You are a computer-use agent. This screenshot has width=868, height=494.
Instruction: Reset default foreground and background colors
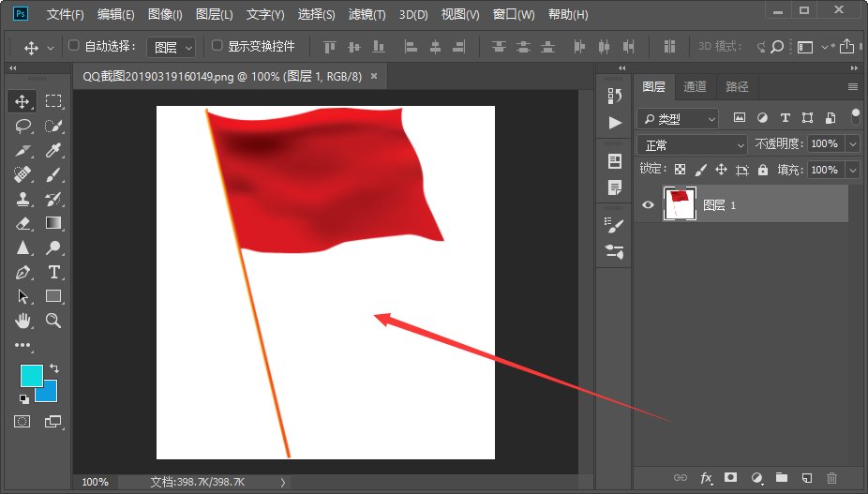coord(23,398)
